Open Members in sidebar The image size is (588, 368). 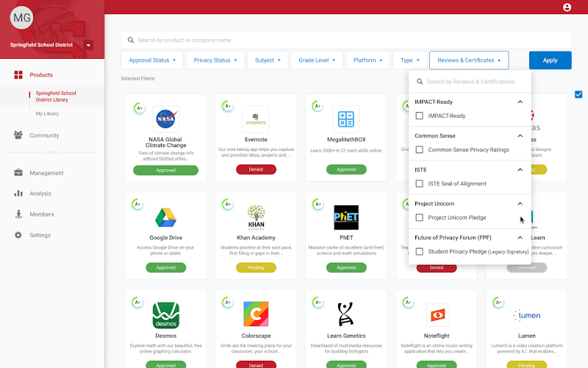tap(42, 214)
